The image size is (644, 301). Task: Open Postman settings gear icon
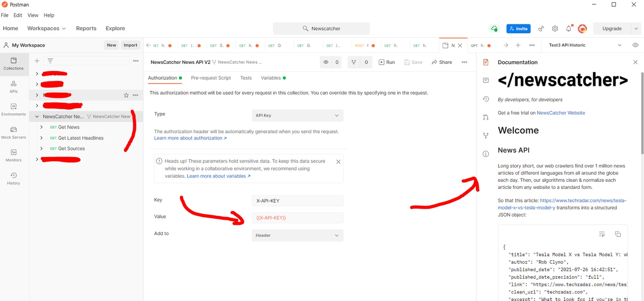(555, 29)
